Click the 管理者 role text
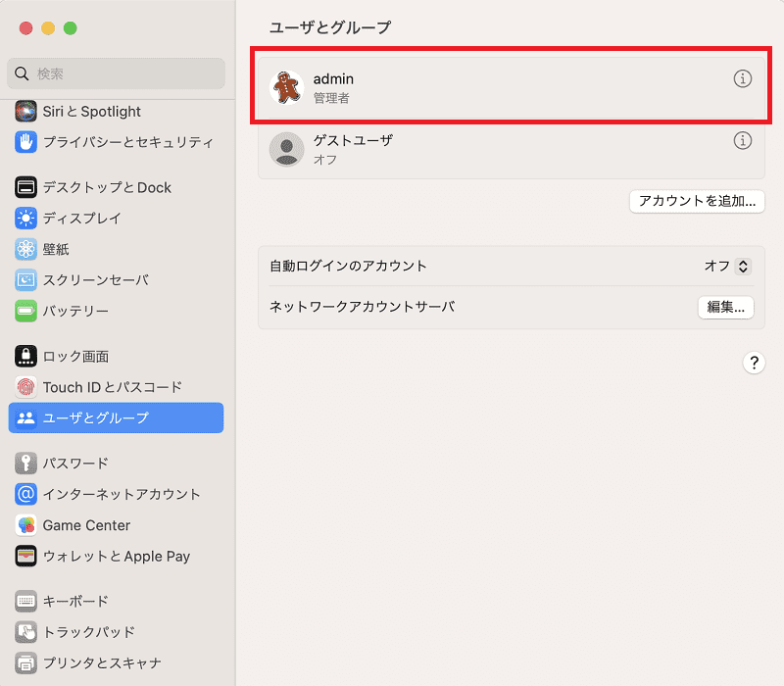Viewport: 784px width, 686px height. coord(331,98)
